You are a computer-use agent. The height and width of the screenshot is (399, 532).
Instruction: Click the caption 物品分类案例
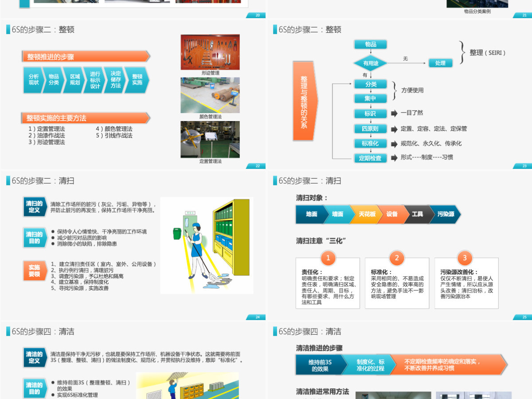[477, 12]
